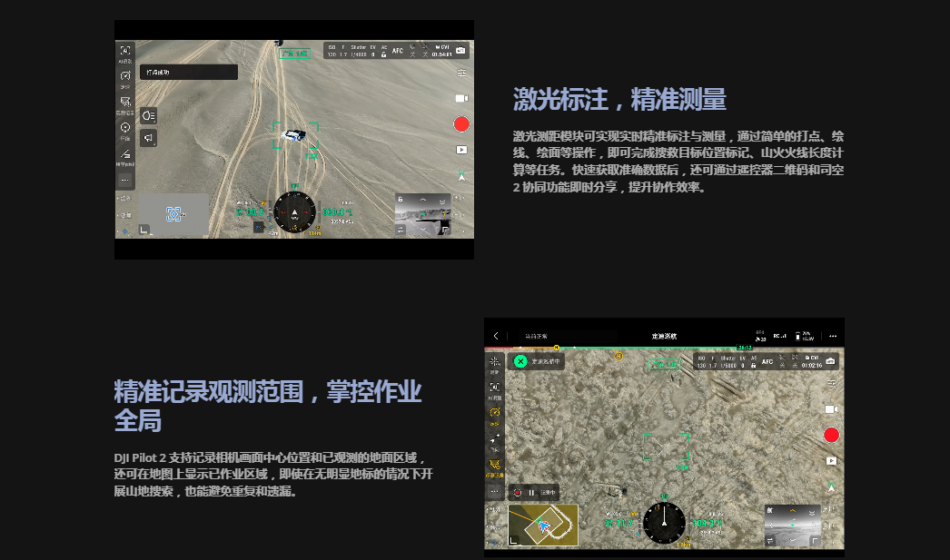Open camera settings sliders in car-tracking view
Image resolution: width=950 pixels, height=560 pixels.
coord(461,73)
